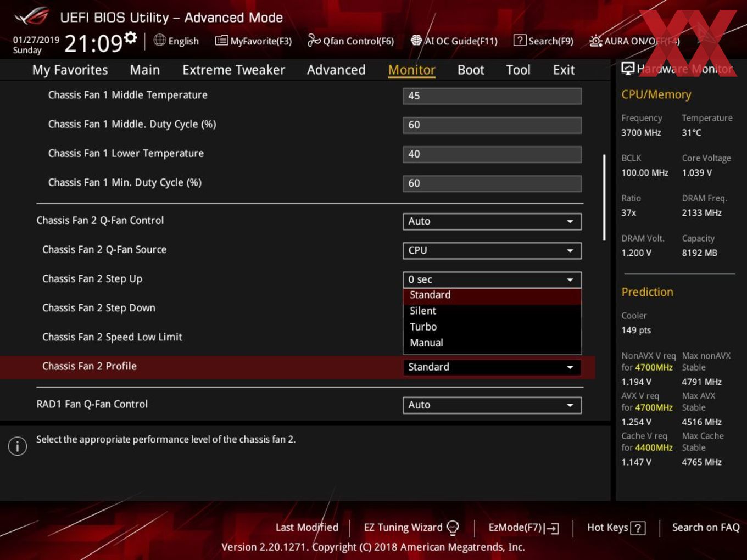The width and height of the screenshot is (747, 560).
Task: Click the Hardware Monitor screen icon
Action: pos(628,69)
